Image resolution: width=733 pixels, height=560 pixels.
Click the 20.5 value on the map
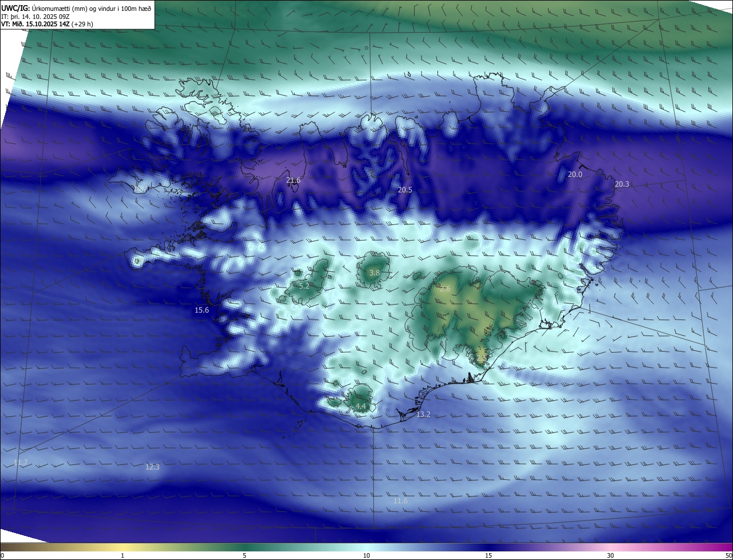point(405,190)
